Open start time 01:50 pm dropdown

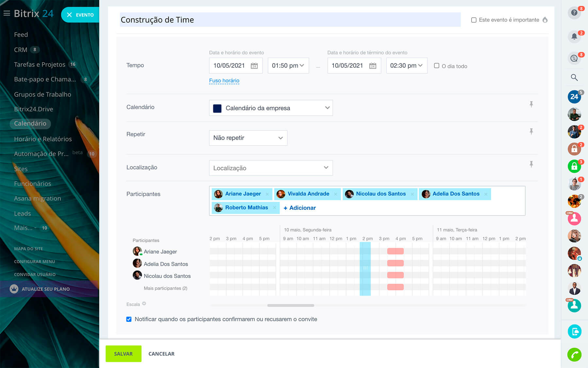coord(288,66)
